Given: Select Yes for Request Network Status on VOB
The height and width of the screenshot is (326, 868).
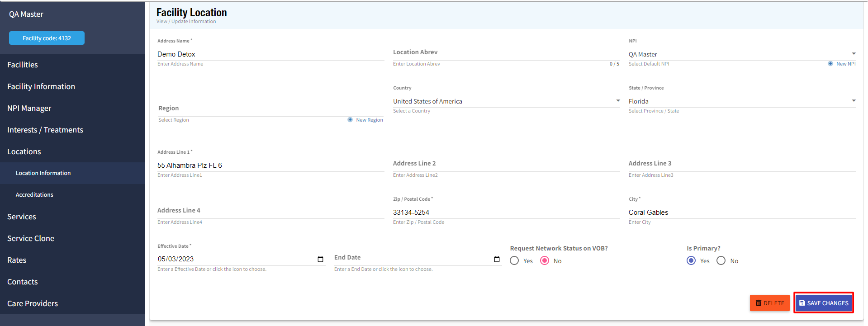Looking at the screenshot, I should pyautogui.click(x=514, y=261).
